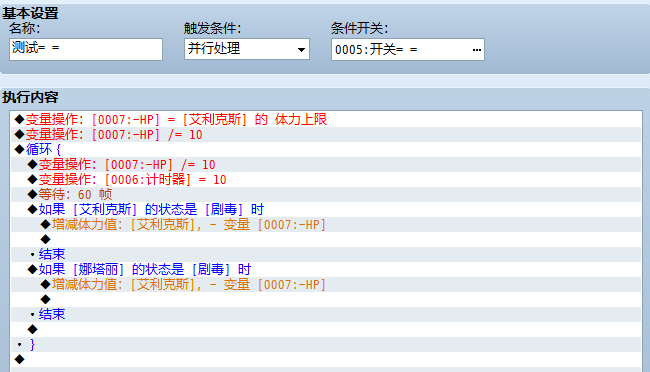Click the 名称 input field containing 测试= =
The width and height of the screenshot is (650, 372).
pos(86,49)
